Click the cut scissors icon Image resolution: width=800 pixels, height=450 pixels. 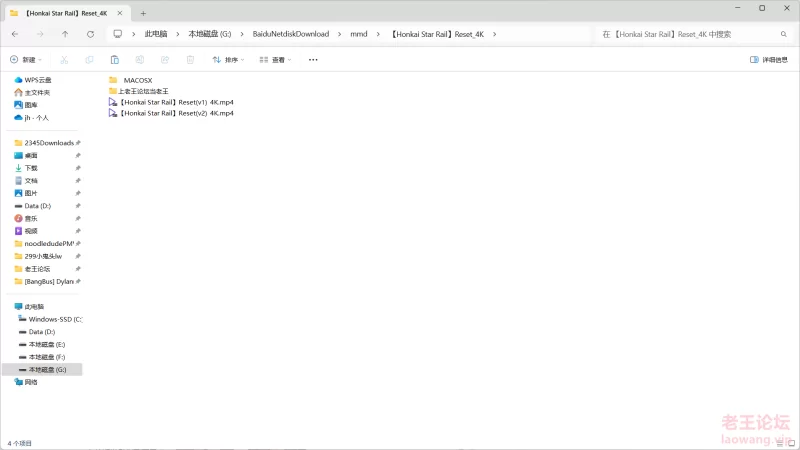[64, 60]
